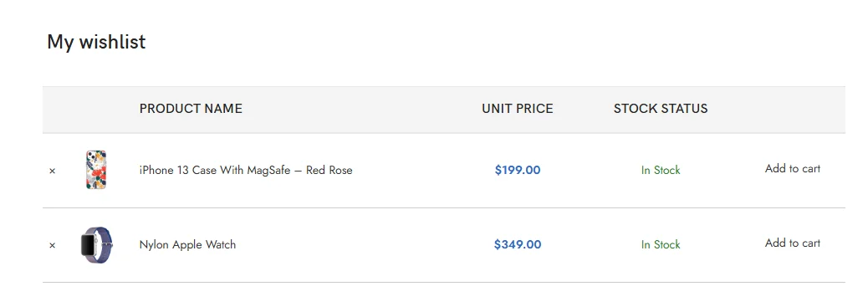868x307 pixels.
Task: Click In Stock status for Nylon Apple Watch
Action: 661,244
